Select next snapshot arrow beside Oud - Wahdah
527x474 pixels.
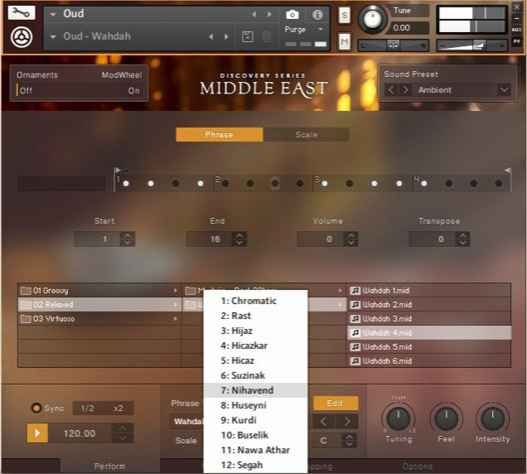(x=226, y=36)
